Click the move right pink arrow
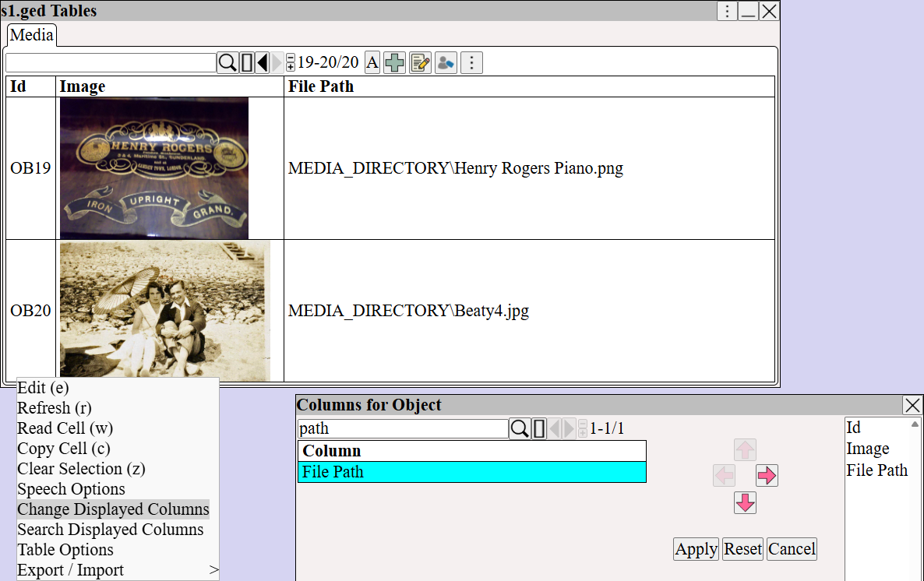Screen dimensions: 924x581 767,476
